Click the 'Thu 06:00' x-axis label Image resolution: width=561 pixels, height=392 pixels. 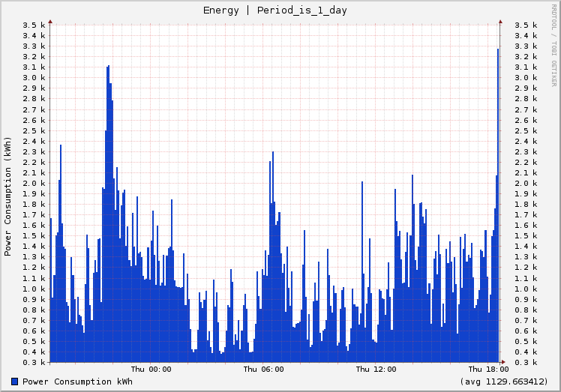[264, 369]
